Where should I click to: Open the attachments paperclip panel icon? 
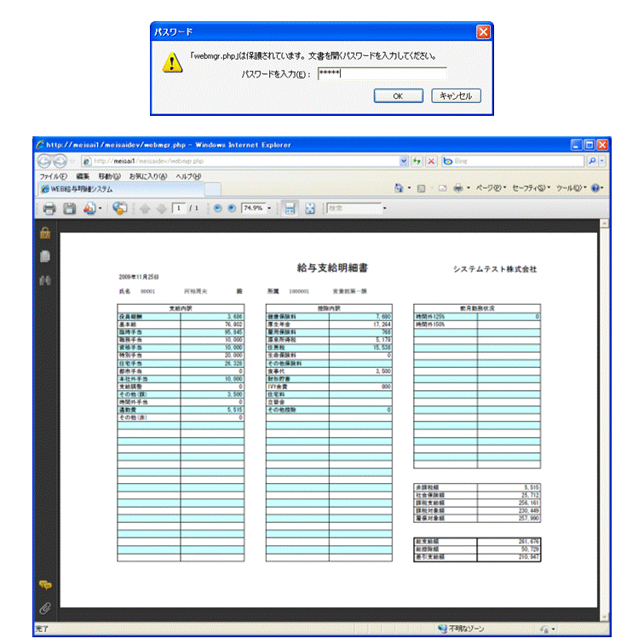point(45,608)
